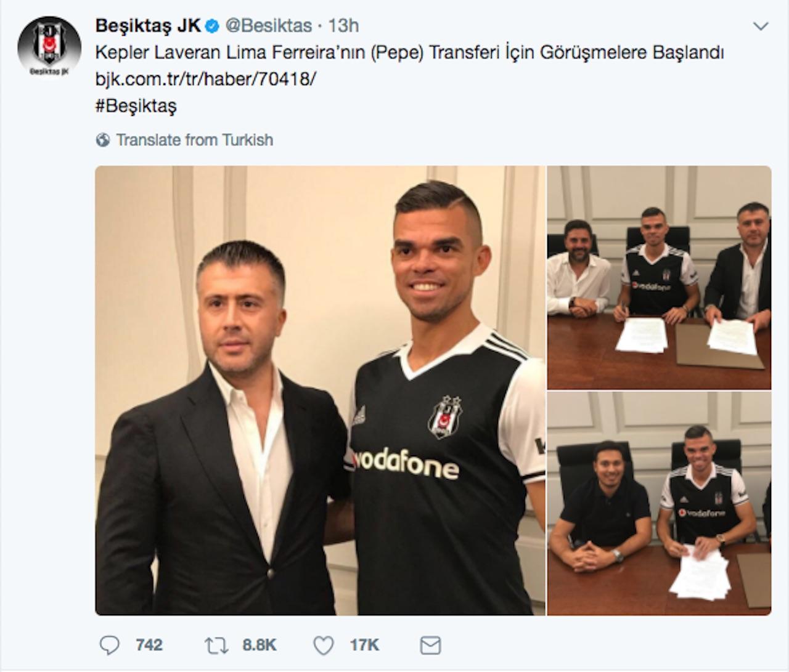Open the Beşiktaş JK profile avatar

(49, 47)
